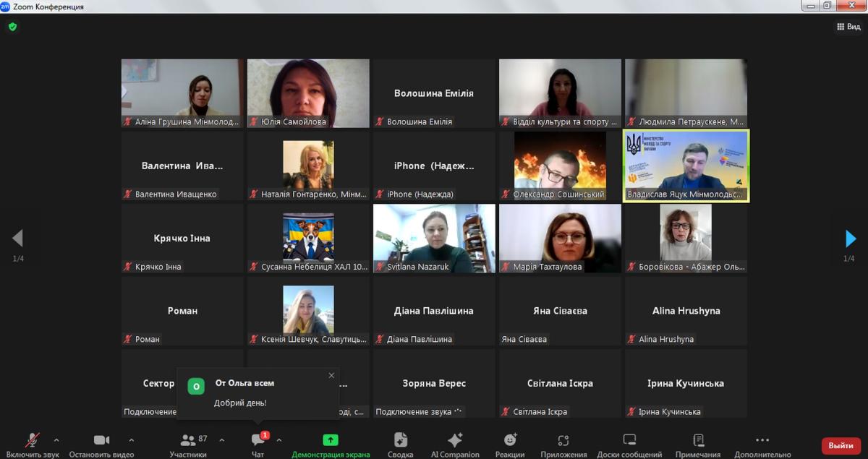Open Приложения apps panel

point(563,445)
